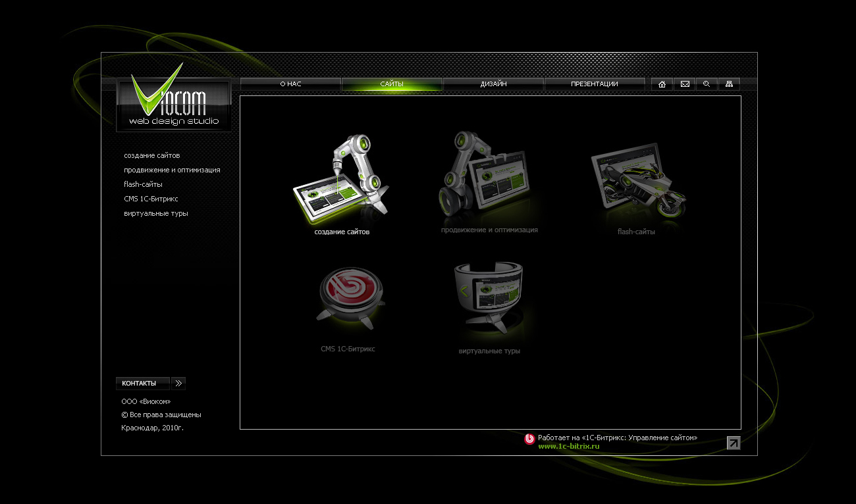Switch to the О НАС tab
856x504 pixels.
click(x=290, y=84)
